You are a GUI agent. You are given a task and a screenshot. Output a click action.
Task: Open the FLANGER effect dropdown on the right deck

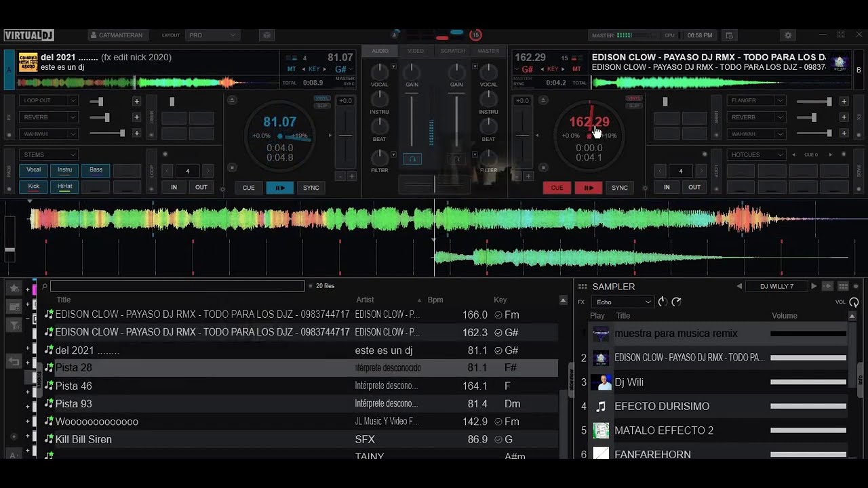[x=757, y=100]
